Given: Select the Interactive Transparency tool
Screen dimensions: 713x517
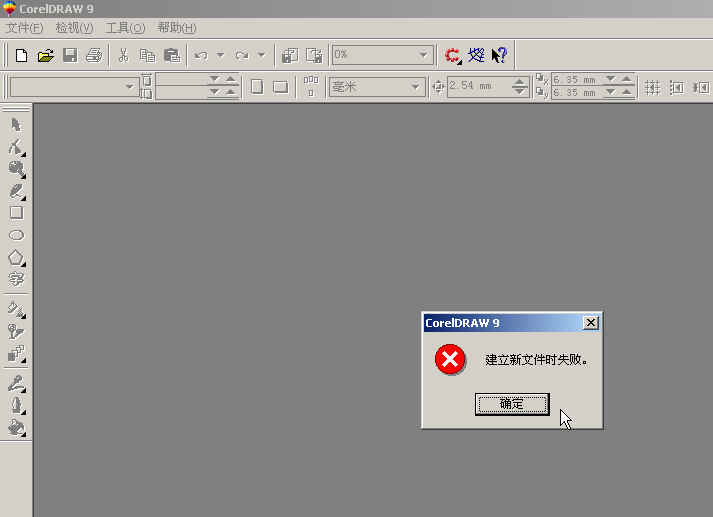Looking at the screenshot, I should click(16, 331).
